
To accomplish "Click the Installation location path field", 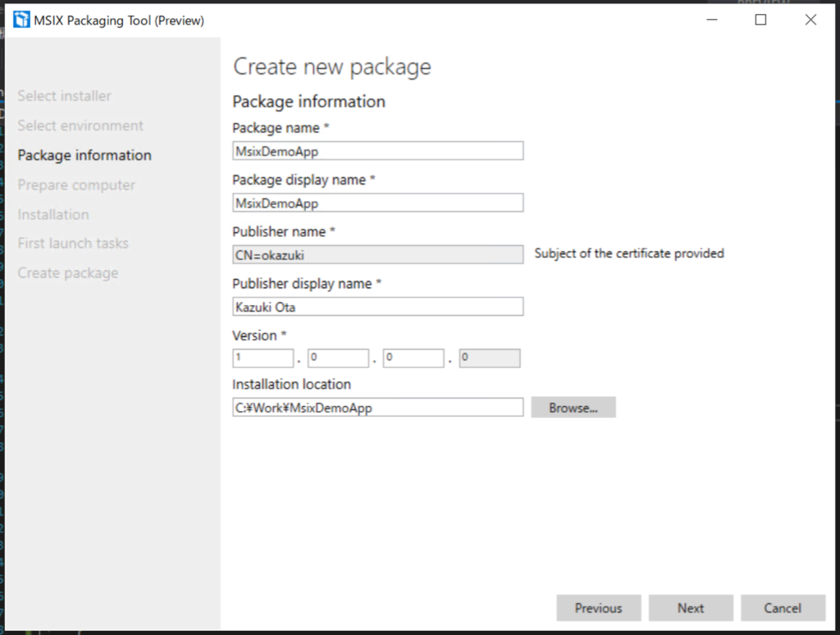I will point(377,407).
